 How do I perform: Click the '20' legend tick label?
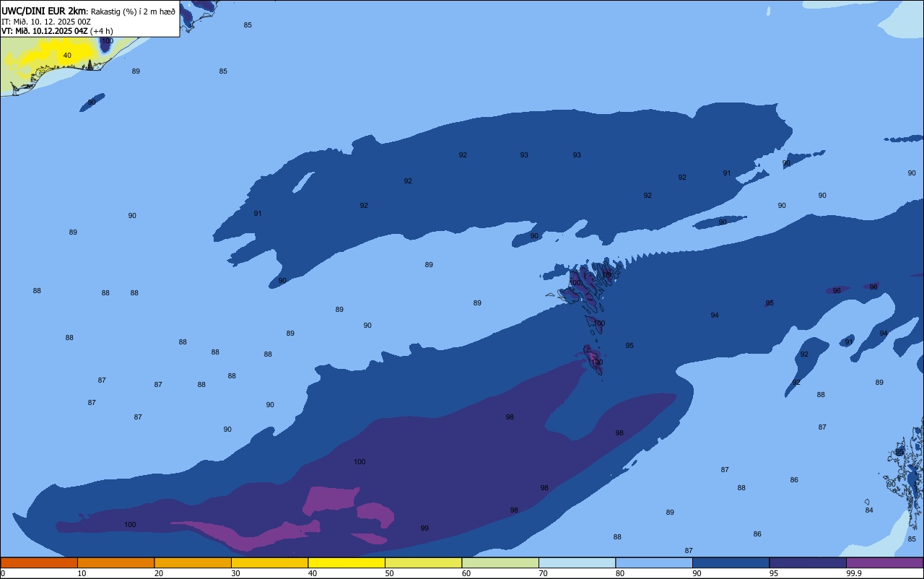(159, 573)
